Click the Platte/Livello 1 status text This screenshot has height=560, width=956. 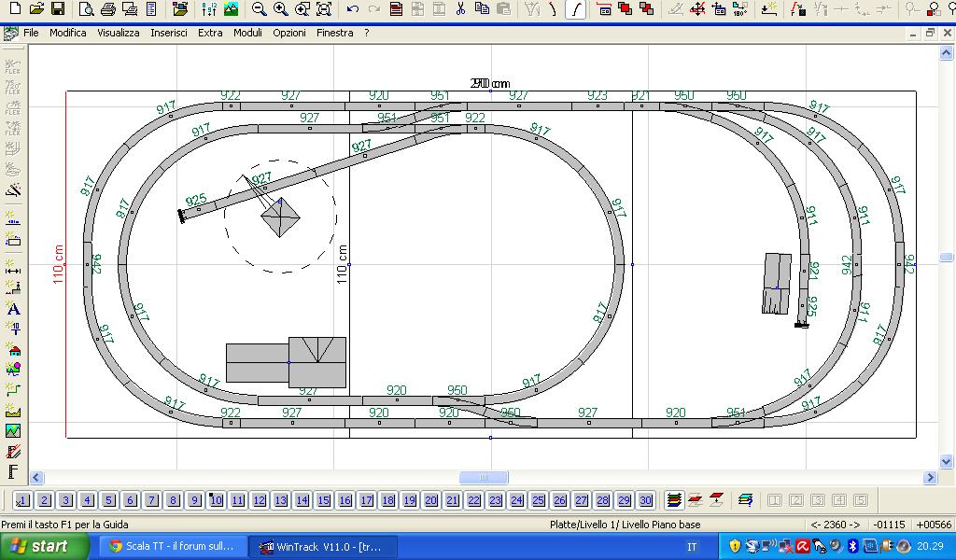point(625,524)
